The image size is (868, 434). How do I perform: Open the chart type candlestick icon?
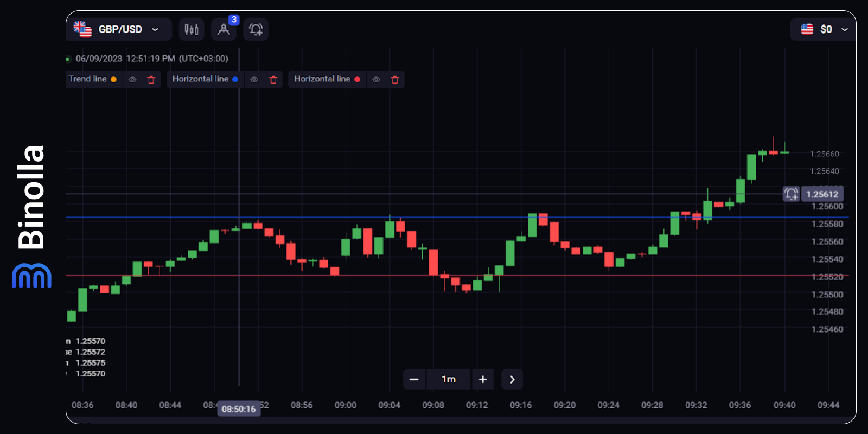[192, 29]
